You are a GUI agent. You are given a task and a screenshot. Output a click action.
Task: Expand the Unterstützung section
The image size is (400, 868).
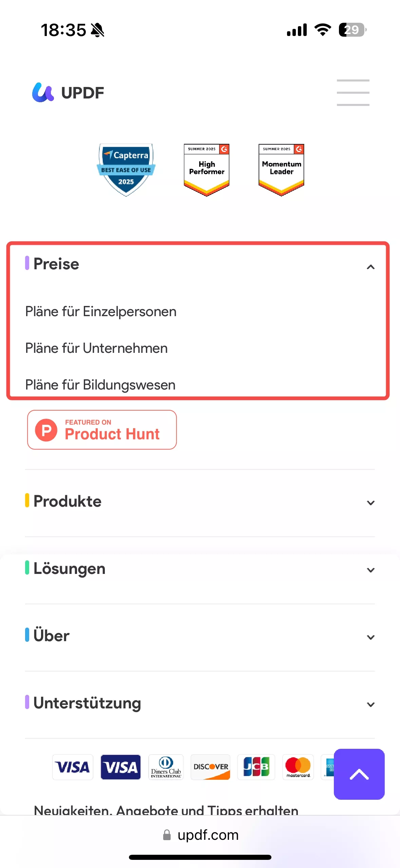370,704
